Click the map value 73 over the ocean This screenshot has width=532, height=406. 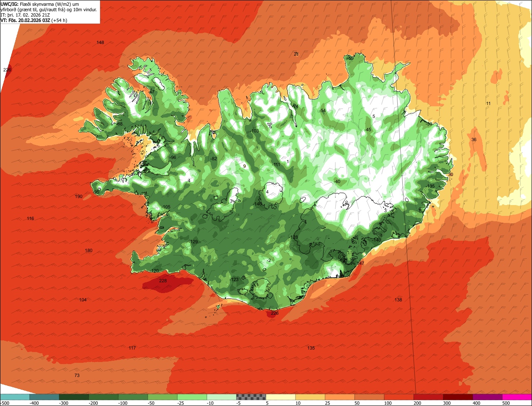[77, 375]
